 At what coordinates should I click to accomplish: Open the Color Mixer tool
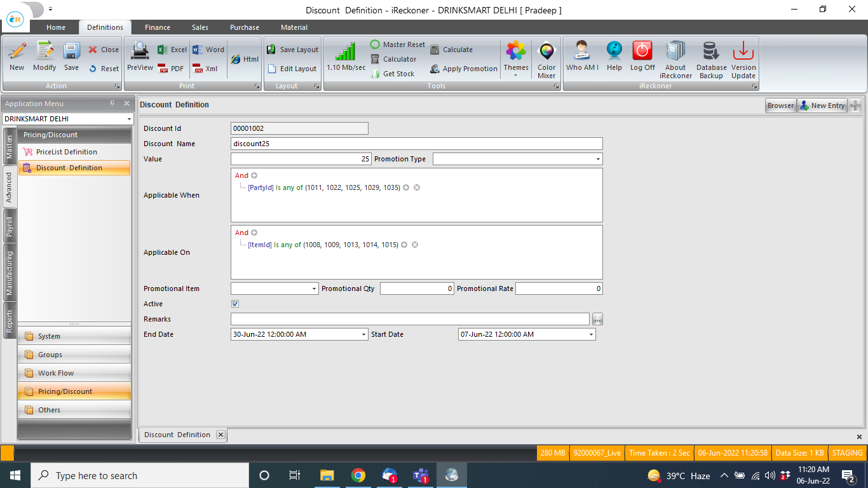pos(546,57)
